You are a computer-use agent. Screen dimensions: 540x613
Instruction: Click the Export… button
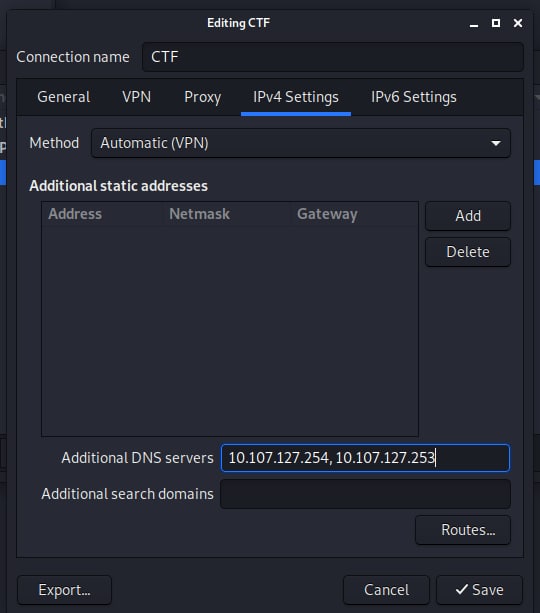pos(65,590)
